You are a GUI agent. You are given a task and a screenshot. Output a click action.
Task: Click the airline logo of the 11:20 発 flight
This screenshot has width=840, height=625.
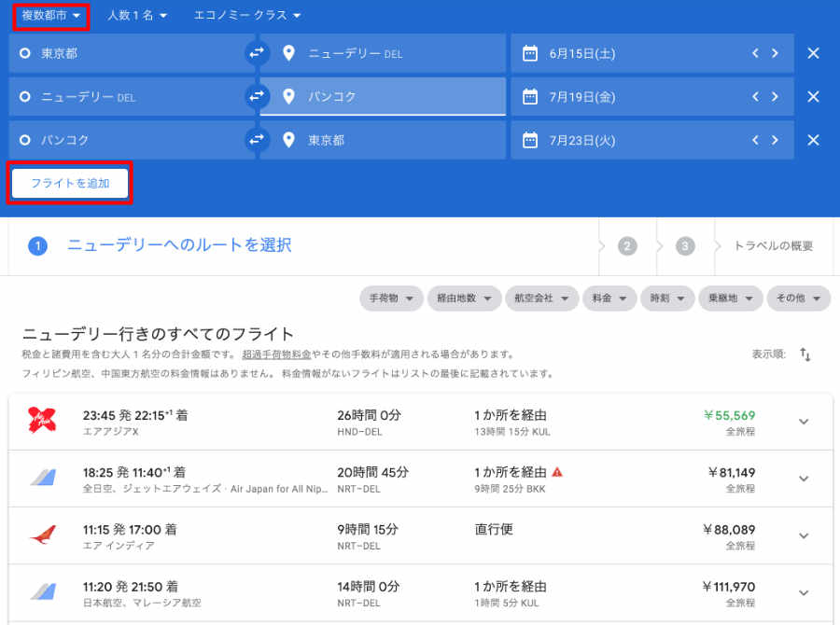[43, 591]
